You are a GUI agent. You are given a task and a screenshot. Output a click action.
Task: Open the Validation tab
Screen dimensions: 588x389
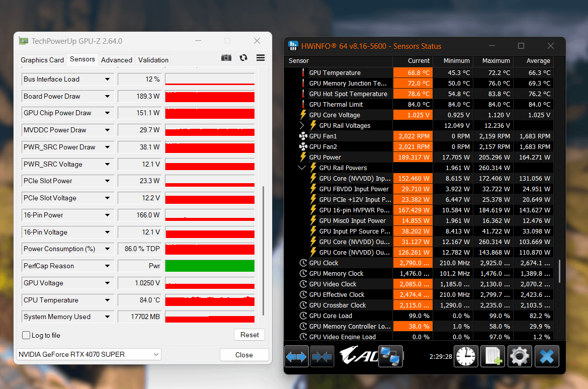coord(153,60)
